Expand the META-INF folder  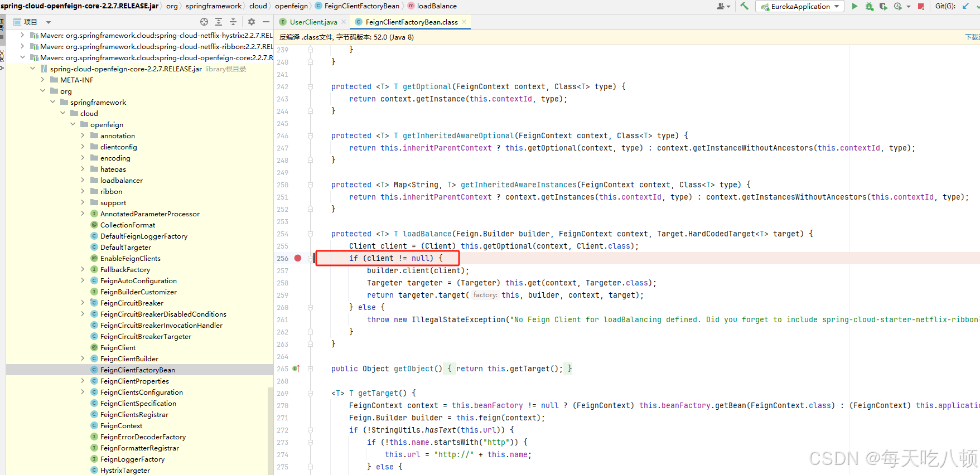tap(42, 80)
